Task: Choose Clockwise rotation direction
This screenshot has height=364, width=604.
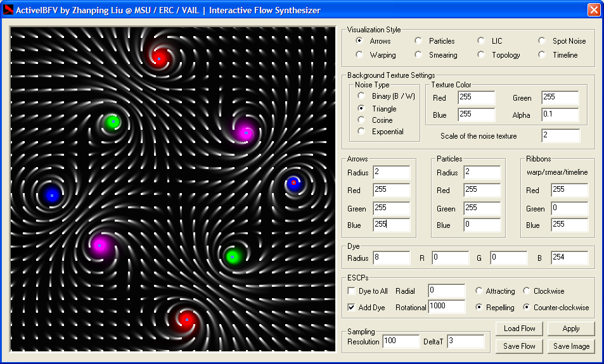Action: pyautogui.click(x=527, y=291)
